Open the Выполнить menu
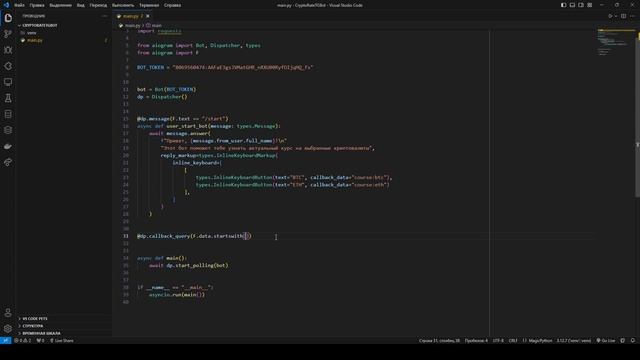This screenshot has width=640, height=360. (x=123, y=5)
